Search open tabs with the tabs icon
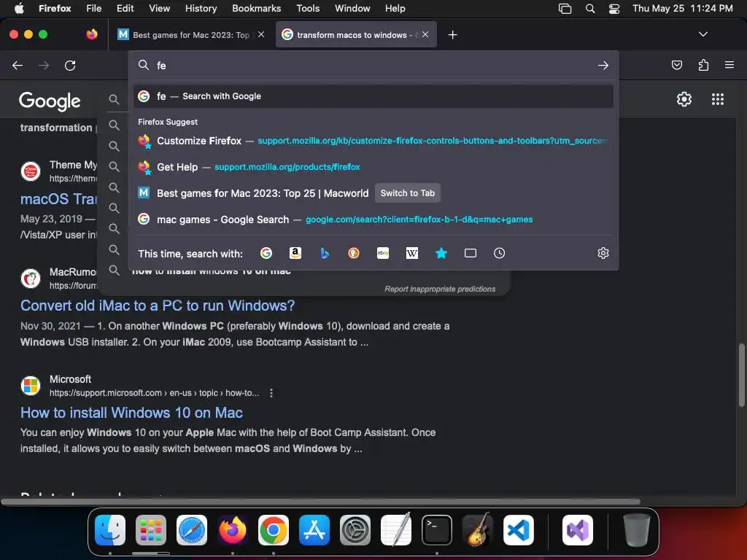Image resolution: width=747 pixels, height=560 pixels. click(x=471, y=253)
